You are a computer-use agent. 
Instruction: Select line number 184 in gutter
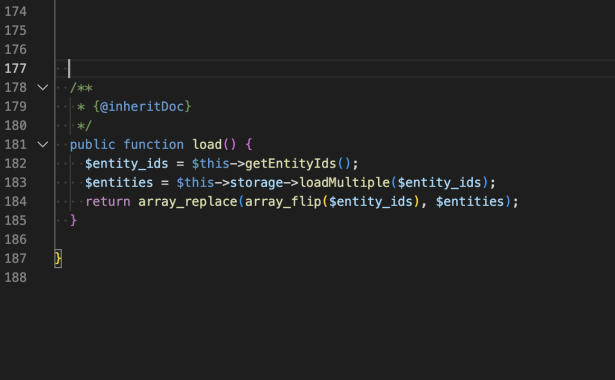tap(16, 202)
